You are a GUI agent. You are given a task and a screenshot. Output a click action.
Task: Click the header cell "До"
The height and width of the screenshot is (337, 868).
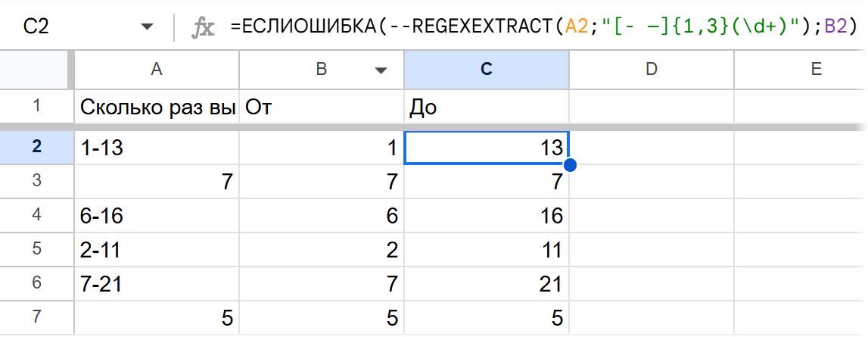point(487,108)
